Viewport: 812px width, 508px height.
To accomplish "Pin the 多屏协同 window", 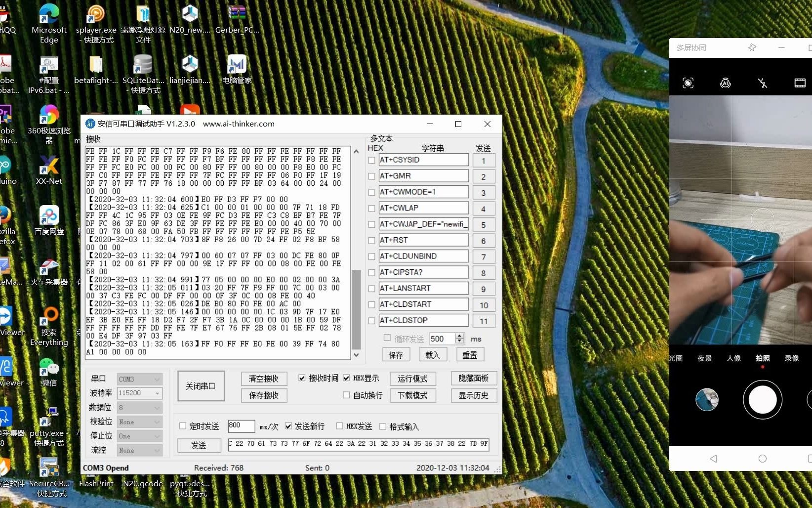I will tap(752, 47).
